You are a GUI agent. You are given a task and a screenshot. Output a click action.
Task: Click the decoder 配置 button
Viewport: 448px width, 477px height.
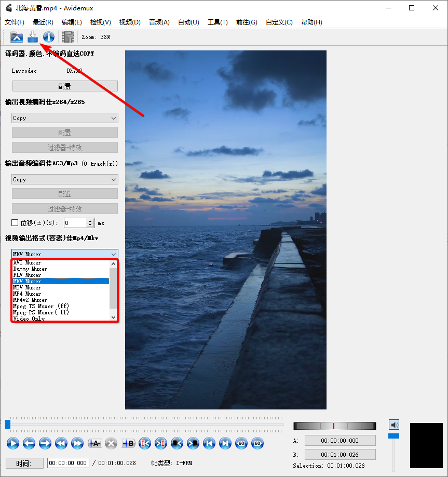[x=65, y=86]
